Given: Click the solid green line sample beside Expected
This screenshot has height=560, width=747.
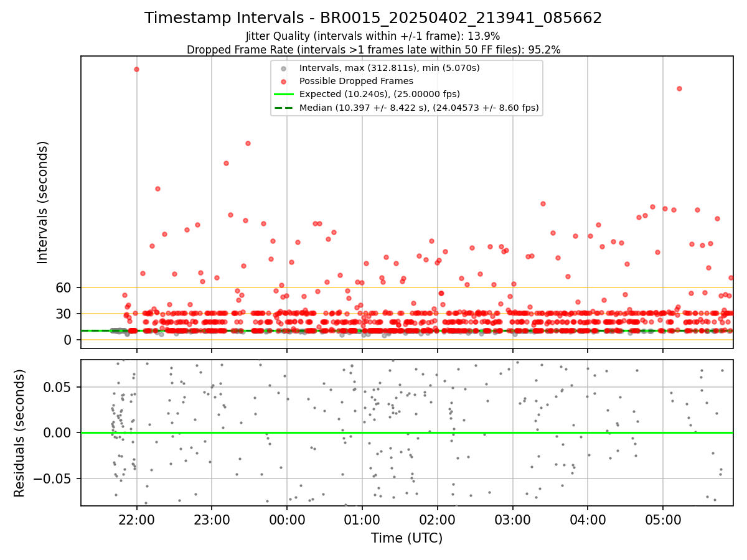Looking at the screenshot, I should pyautogui.click(x=284, y=95).
